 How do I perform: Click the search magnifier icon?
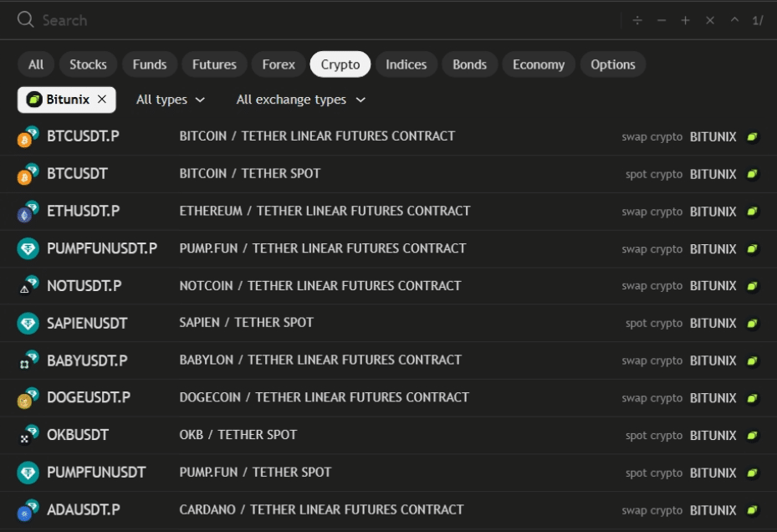tap(25, 20)
